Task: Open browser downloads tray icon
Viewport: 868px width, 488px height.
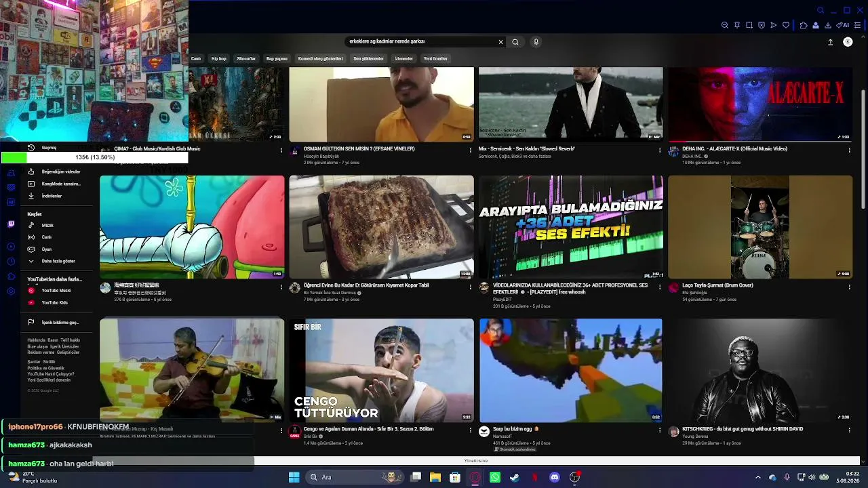Action: coord(828,25)
